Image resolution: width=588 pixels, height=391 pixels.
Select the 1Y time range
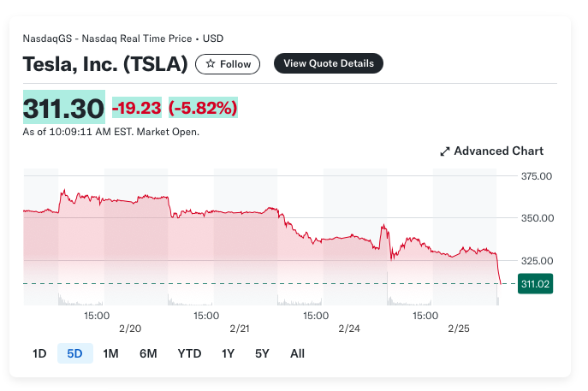pyautogui.click(x=228, y=353)
